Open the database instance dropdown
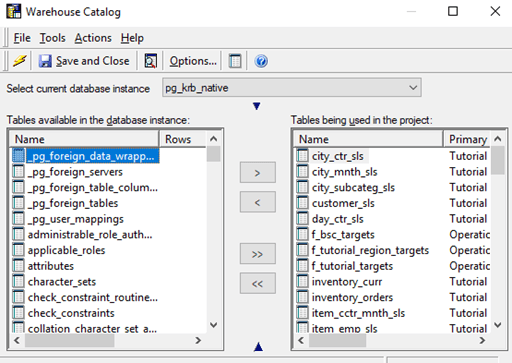The width and height of the screenshot is (512, 363). 292,88
